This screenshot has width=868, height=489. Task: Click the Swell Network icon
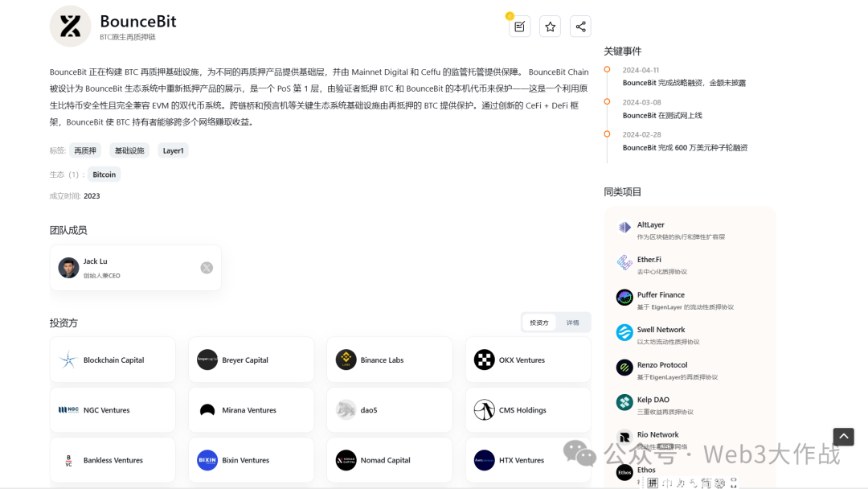click(624, 332)
